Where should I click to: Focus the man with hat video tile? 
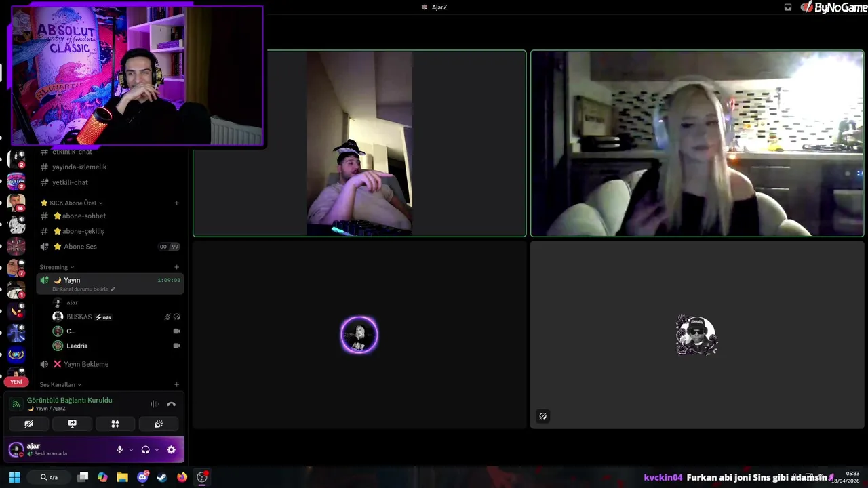coord(359,143)
